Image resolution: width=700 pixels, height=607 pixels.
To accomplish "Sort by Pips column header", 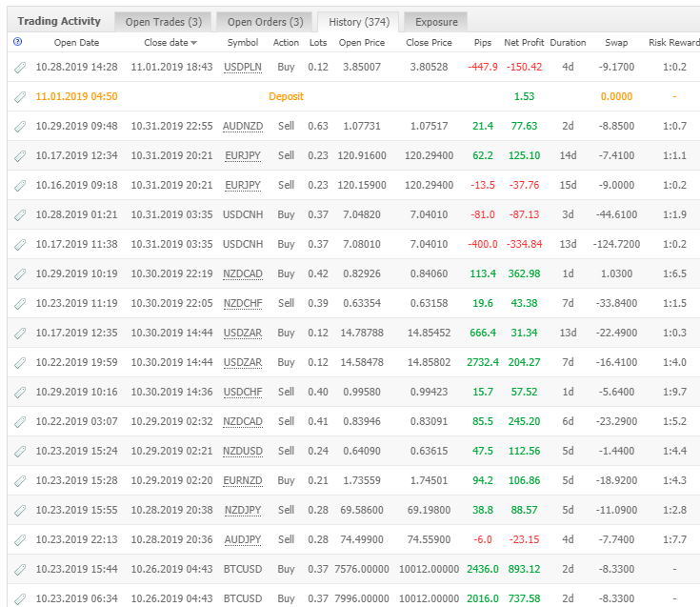I will tap(483, 43).
